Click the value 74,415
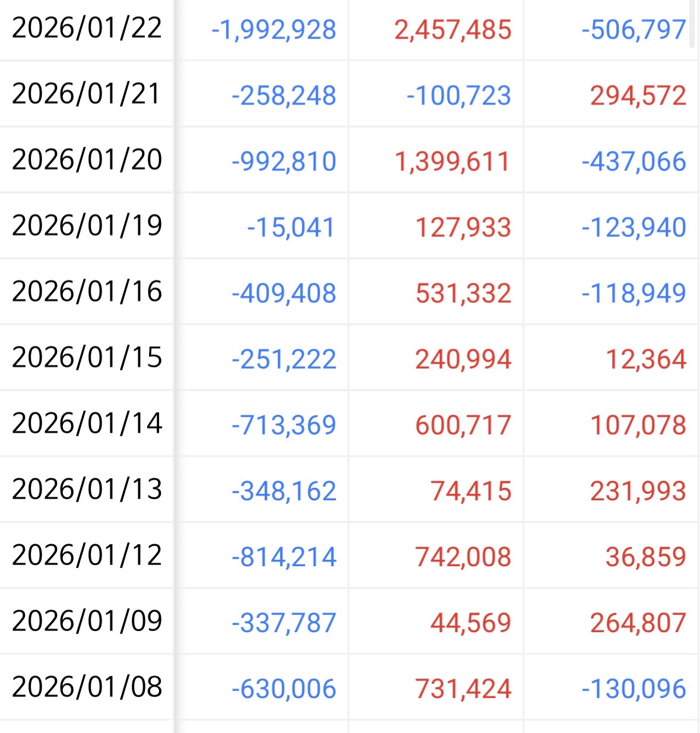This screenshot has height=733, width=700. [471, 491]
